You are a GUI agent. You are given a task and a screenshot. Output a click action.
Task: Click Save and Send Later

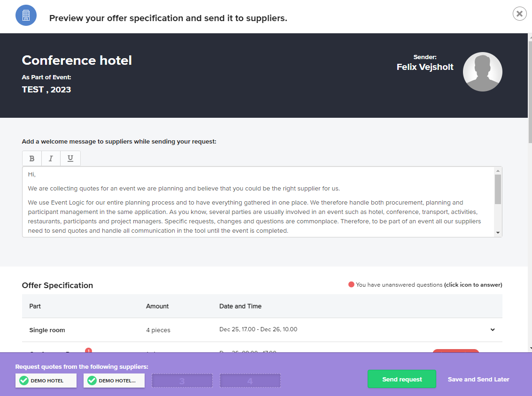(x=478, y=380)
